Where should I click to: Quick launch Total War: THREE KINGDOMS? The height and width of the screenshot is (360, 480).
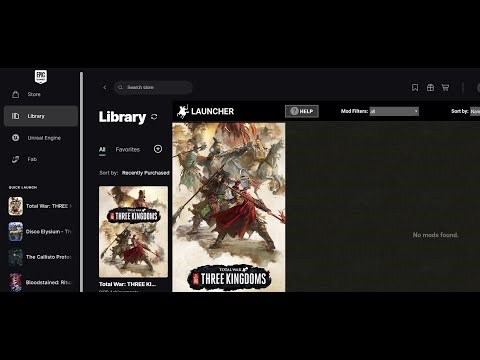tap(41, 206)
